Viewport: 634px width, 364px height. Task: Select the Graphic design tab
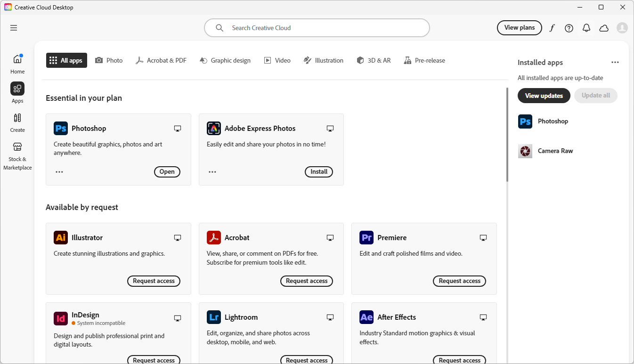click(x=225, y=60)
